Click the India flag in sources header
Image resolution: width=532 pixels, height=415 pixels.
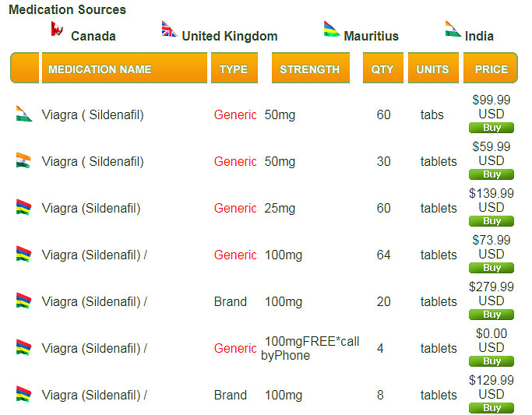[x=453, y=29]
